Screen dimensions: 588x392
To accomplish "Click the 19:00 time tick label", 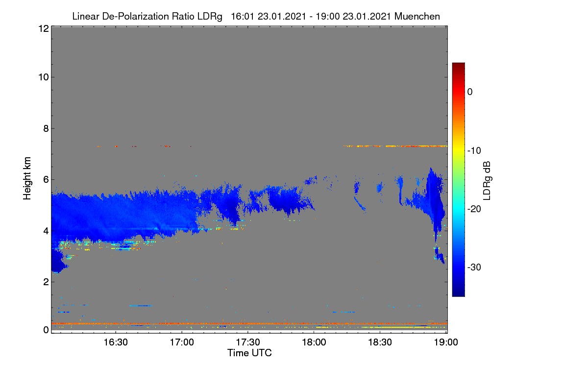I will pos(446,342).
